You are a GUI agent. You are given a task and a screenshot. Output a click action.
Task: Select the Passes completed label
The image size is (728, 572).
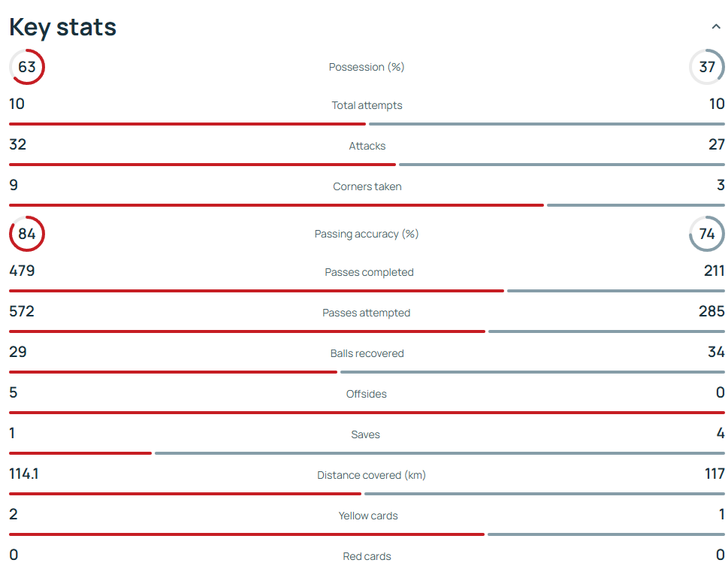pos(369,272)
